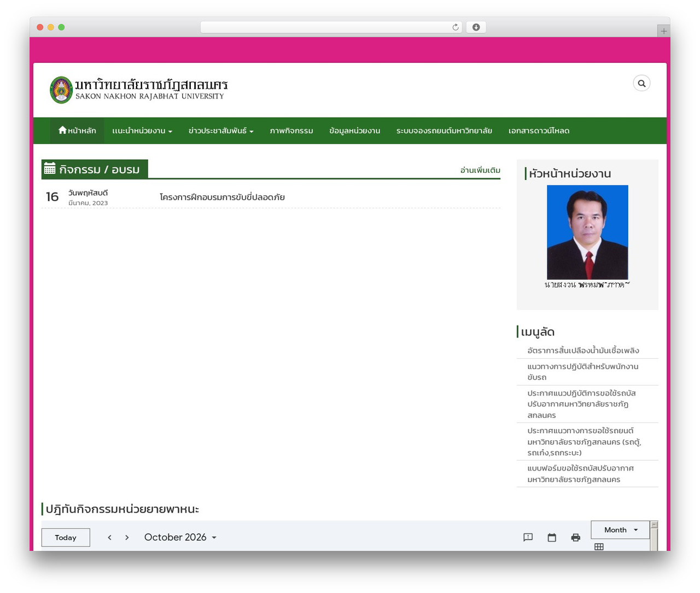Open the โครงการฝึกอบรมการขับขี่ปลอดภัย event link
700x593 pixels.
coord(222,197)
